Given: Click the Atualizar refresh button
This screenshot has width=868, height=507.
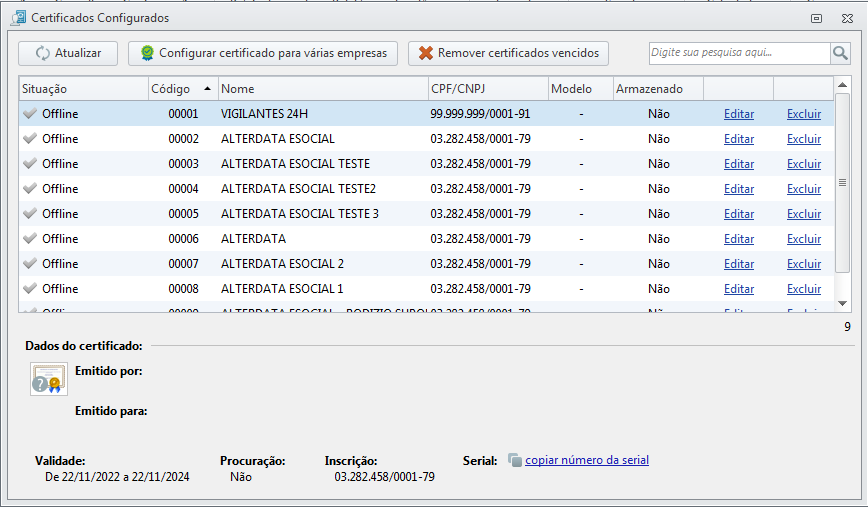Looking at the screenshot, I should pyautogui.click(x=68, y=53).
